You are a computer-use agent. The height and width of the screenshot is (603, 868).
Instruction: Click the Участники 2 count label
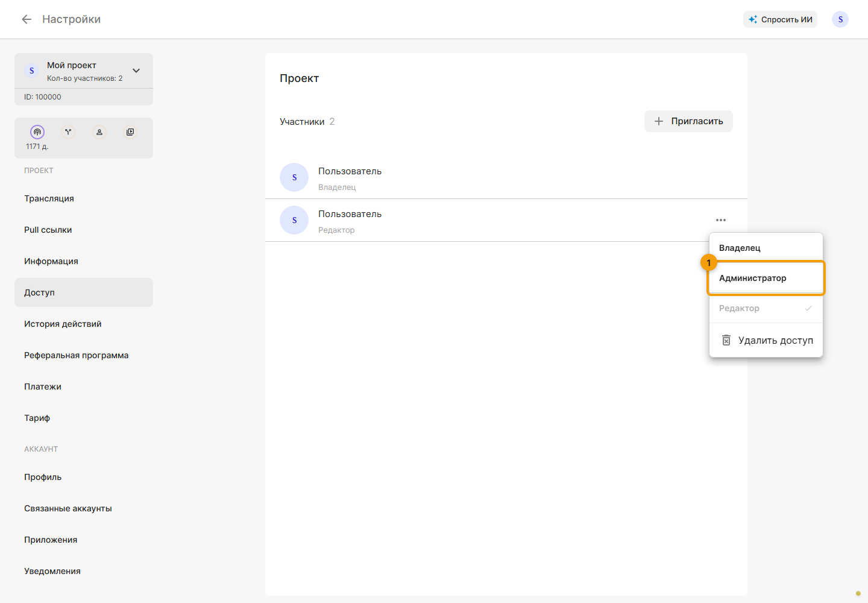pos(307,122)
